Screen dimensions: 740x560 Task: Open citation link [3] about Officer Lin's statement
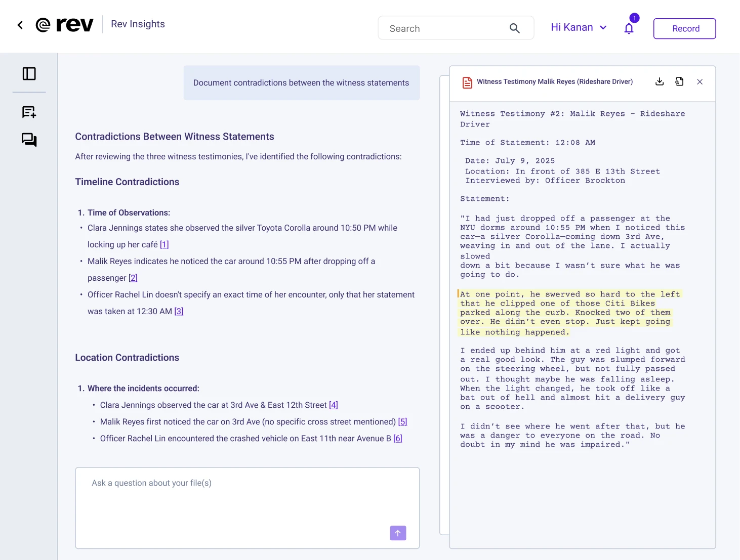coord(179,311)
